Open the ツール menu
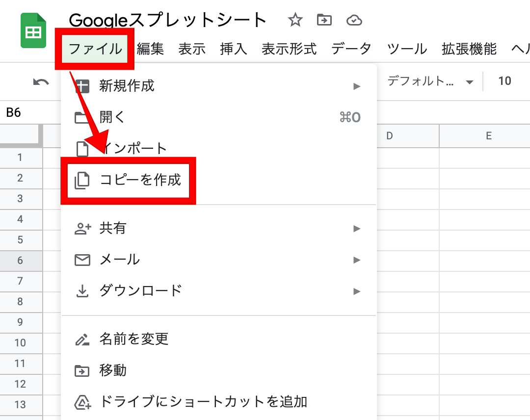Image resolution: width=530 pixels, height=420 pixels. coord(407,49)
